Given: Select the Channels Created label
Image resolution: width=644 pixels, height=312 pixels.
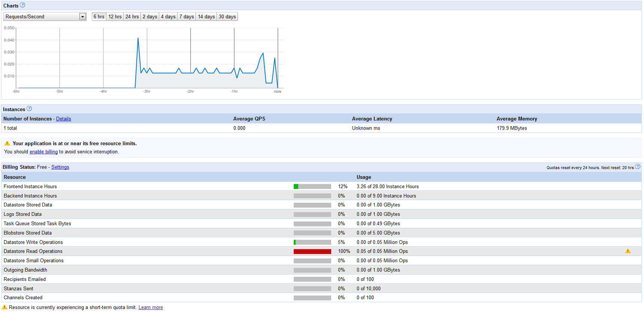Looking at the screenshot, I should [23, 298].
